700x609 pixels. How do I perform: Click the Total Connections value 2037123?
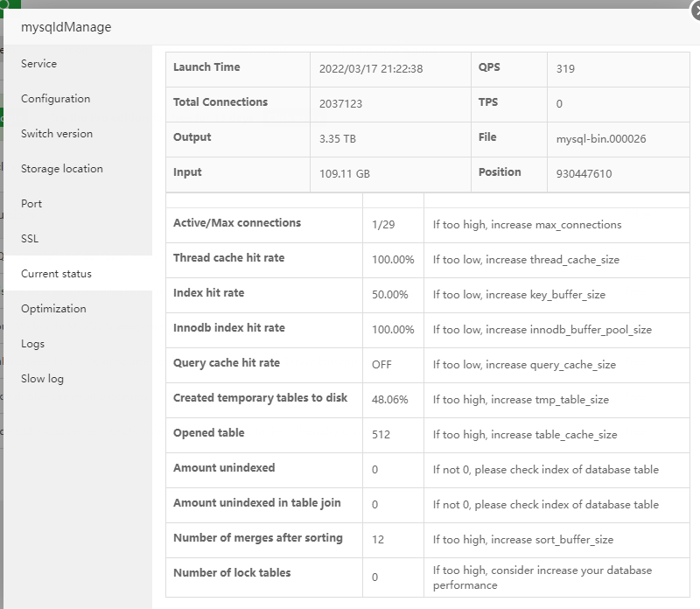coord(341,104)
